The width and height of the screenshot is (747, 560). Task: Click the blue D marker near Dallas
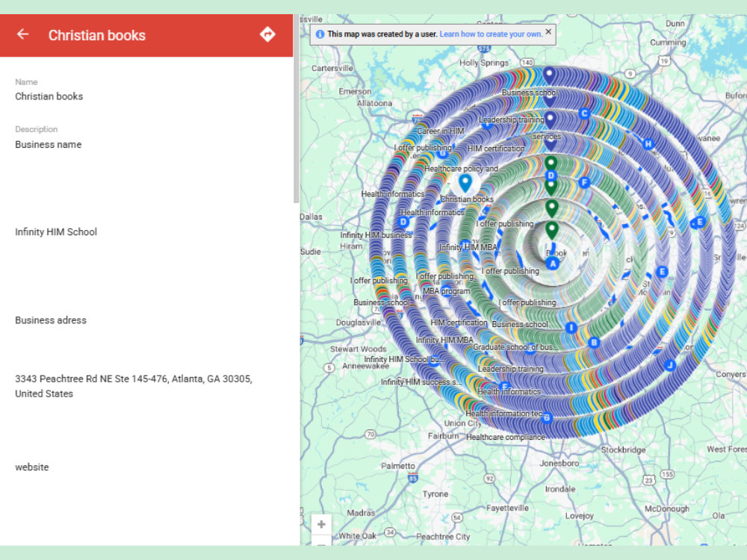point(403,222)
